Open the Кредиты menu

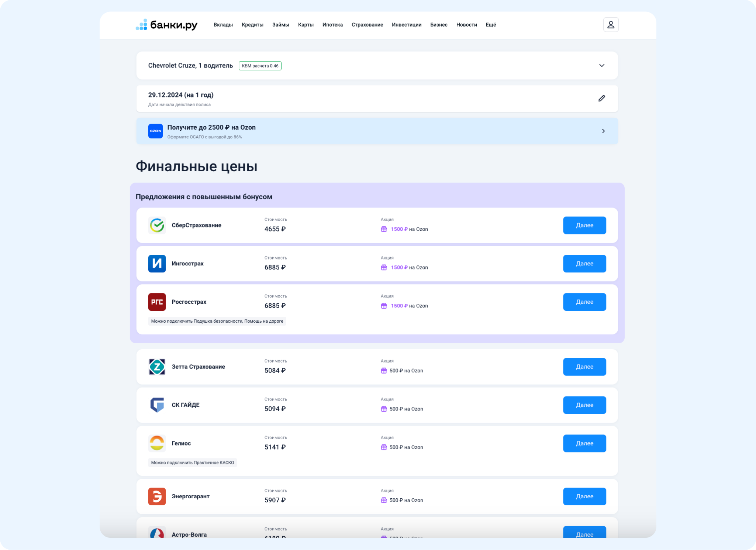click(x=252, y=25)
